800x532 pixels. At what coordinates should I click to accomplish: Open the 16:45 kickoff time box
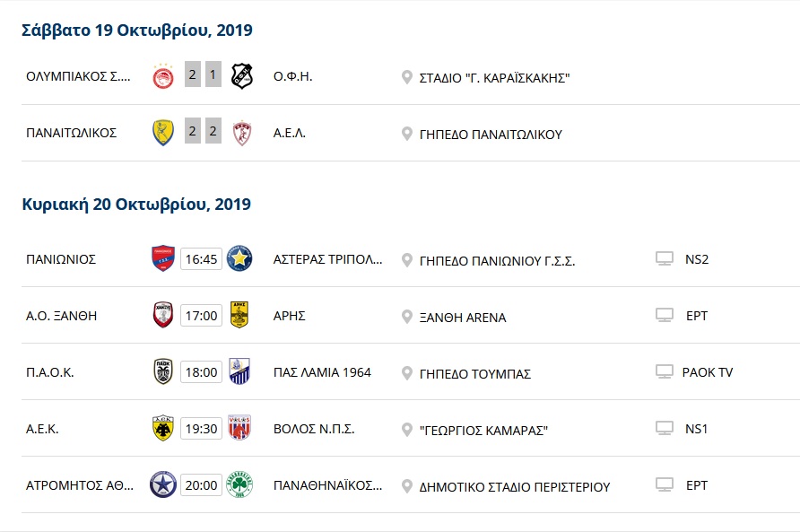[201, 259]
